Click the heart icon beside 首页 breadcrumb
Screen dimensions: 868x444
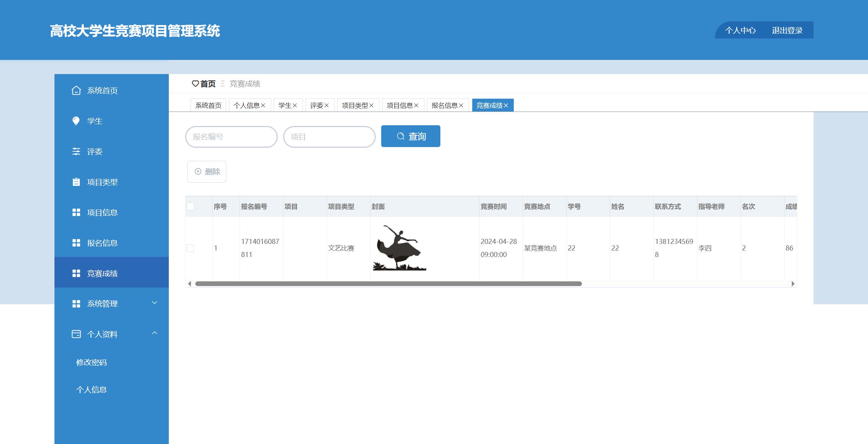[x=195, y=84]
